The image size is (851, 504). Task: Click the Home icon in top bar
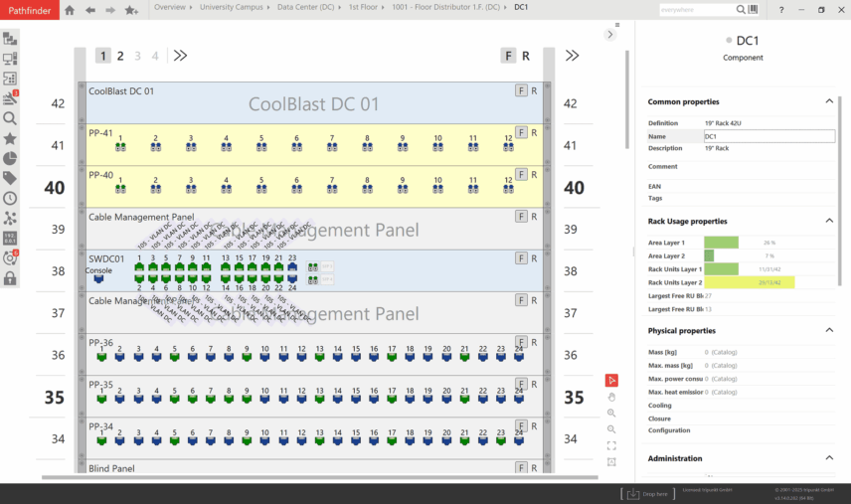[69, 10]
